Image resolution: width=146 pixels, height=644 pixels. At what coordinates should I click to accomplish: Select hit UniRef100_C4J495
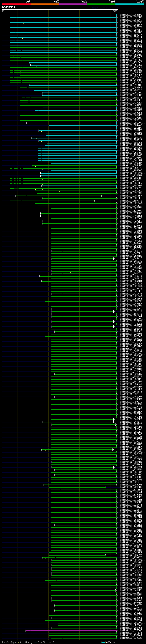[x=131, y=105]
